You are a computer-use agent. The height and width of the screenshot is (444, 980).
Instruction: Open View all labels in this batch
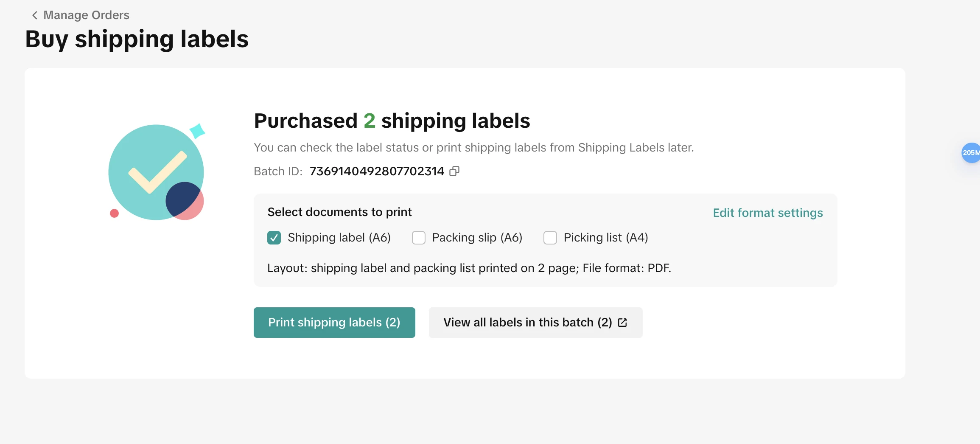(527, 323)
